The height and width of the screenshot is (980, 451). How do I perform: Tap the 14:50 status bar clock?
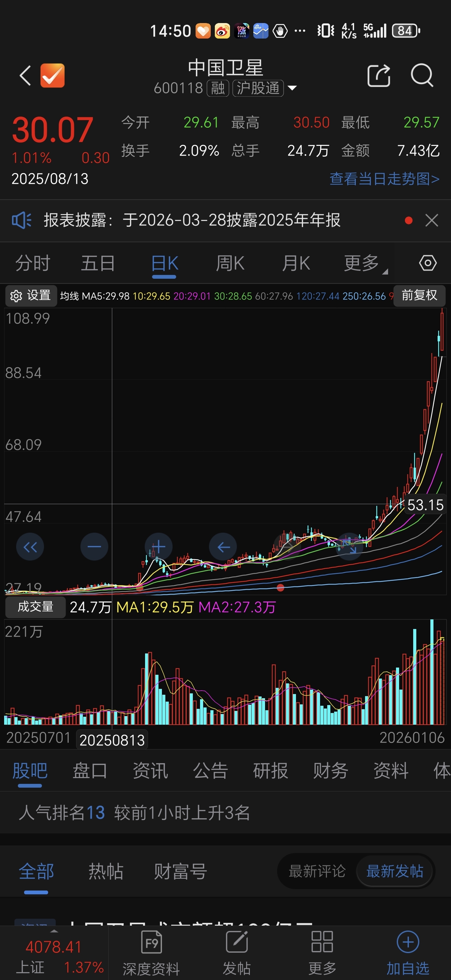point(170,31)
